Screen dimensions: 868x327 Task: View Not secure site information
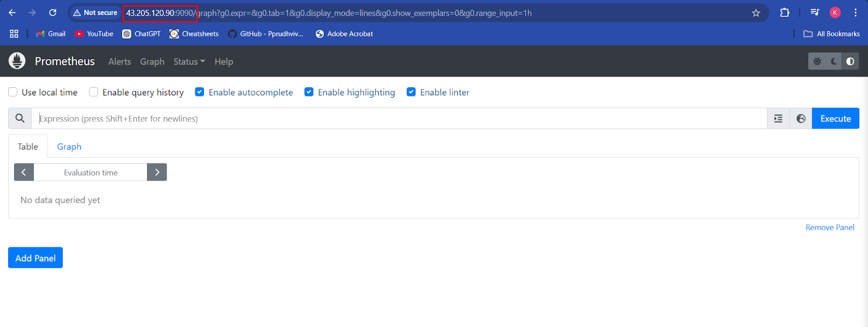(95, 12)
